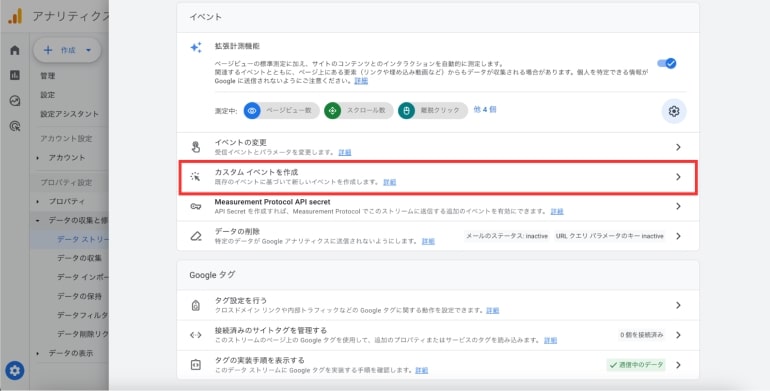
Task: Open the Explore icon in left rail
Action: (15, 101)
